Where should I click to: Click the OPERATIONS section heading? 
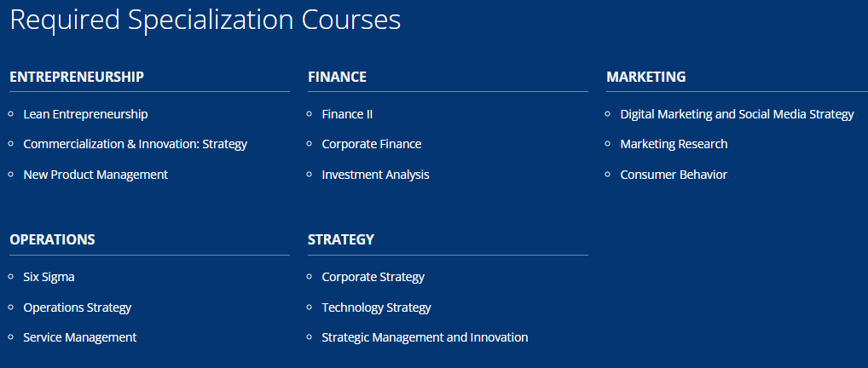tap(52, 239)
